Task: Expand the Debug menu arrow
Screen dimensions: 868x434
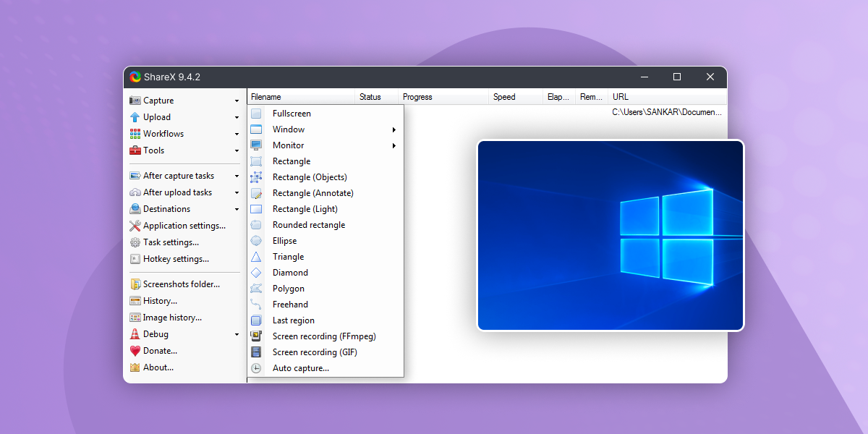Action: click(237, 335)
